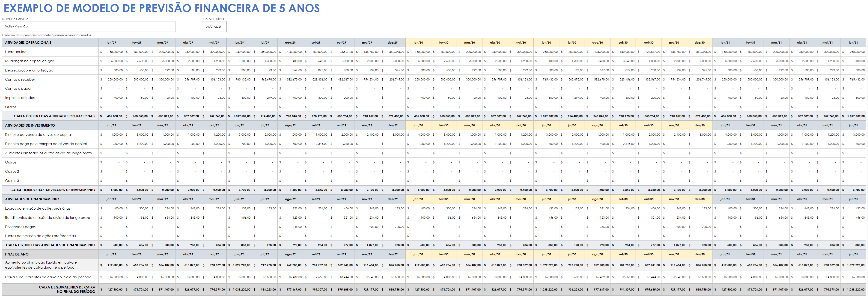Select Contas a receber fev/29 cell 500.000,00

point(137,80)
